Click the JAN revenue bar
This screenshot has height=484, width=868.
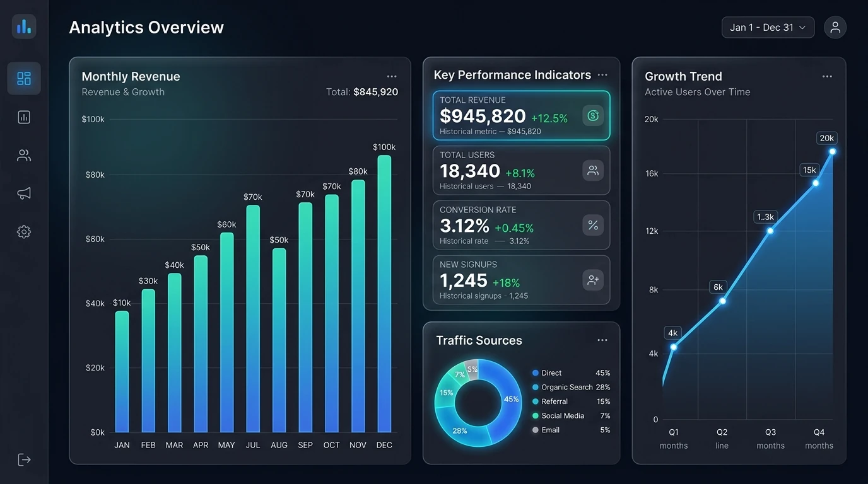122,372
